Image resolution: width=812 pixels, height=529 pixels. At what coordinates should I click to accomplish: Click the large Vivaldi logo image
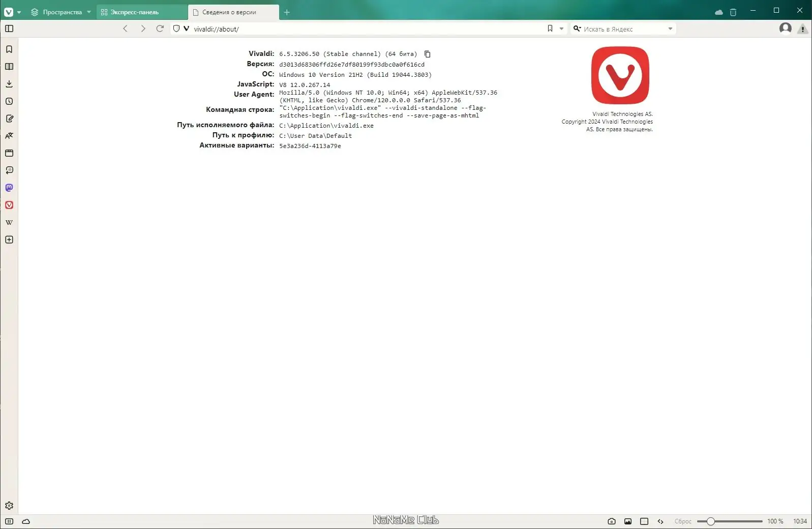point(620,75)
